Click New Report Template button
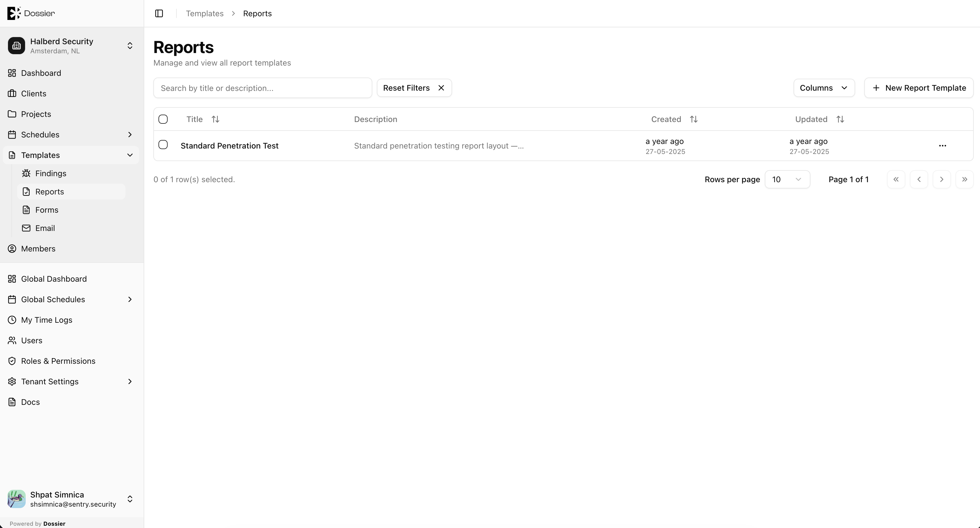The width and height of the screenshot is (980, 528). coord(919,88)
